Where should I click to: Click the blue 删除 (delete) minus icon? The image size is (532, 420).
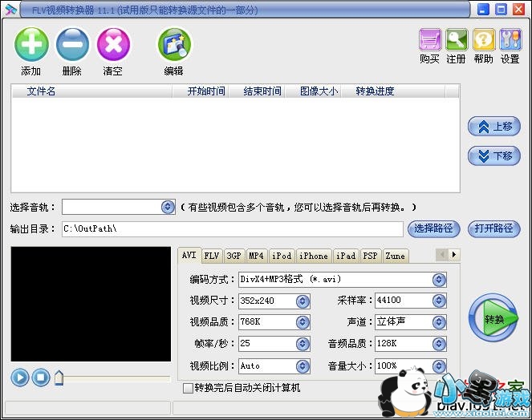[72, 44]
